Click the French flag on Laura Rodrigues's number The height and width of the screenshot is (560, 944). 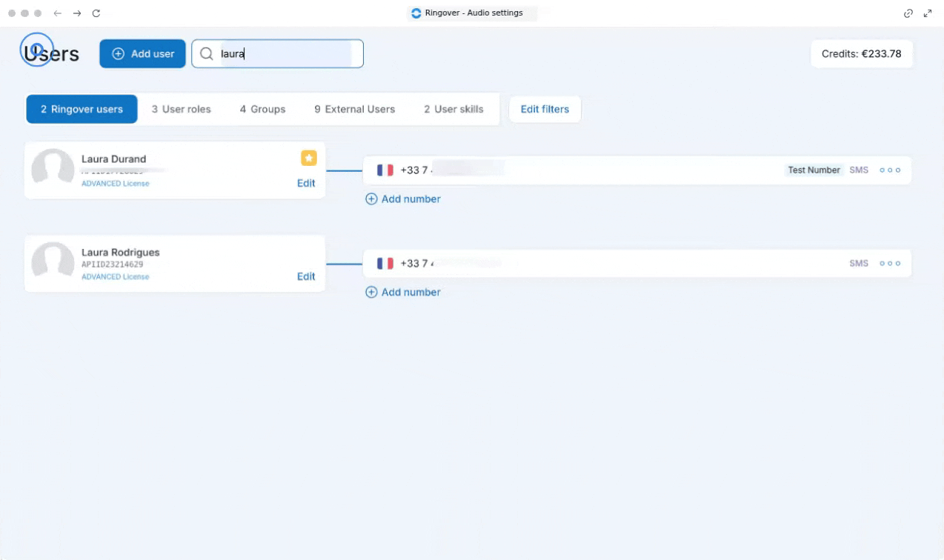385,264
